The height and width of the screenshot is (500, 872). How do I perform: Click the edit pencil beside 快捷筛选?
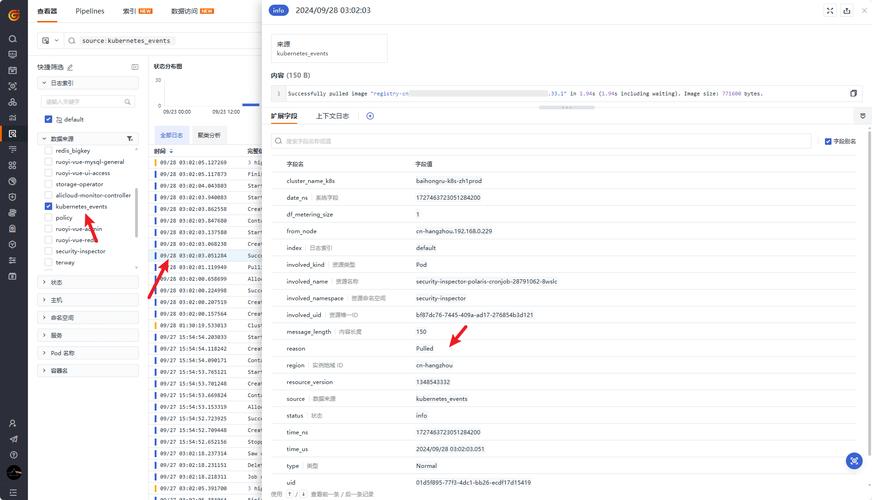[70, 67]
